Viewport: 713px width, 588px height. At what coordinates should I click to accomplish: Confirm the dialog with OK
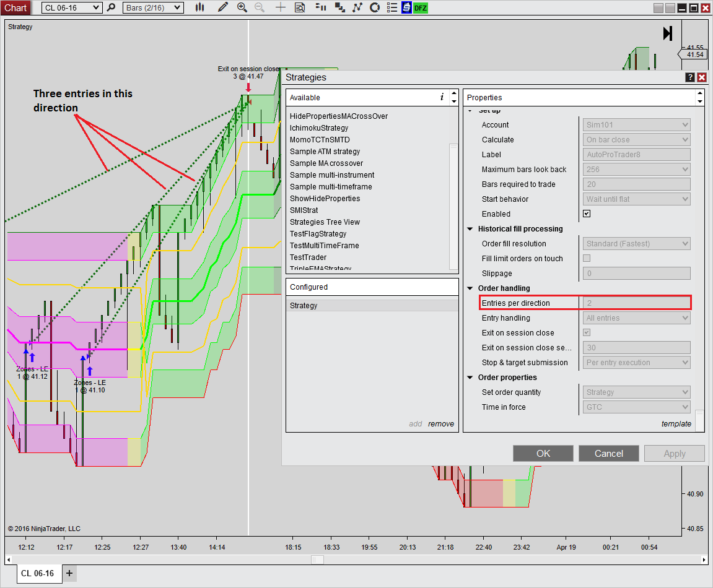543,454
